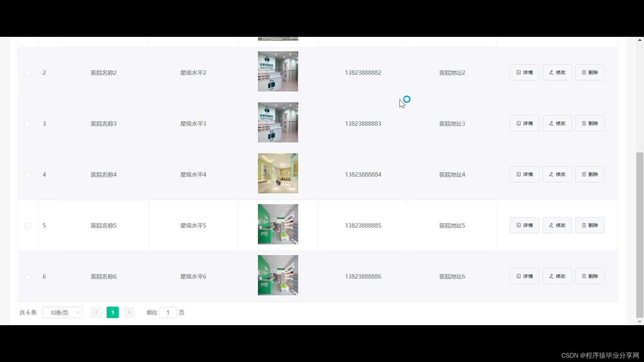Click the 详情 document icon for row 5
The height and width of the screenshot is (362, 644).
pyautogui.click(x=519, y=225)
